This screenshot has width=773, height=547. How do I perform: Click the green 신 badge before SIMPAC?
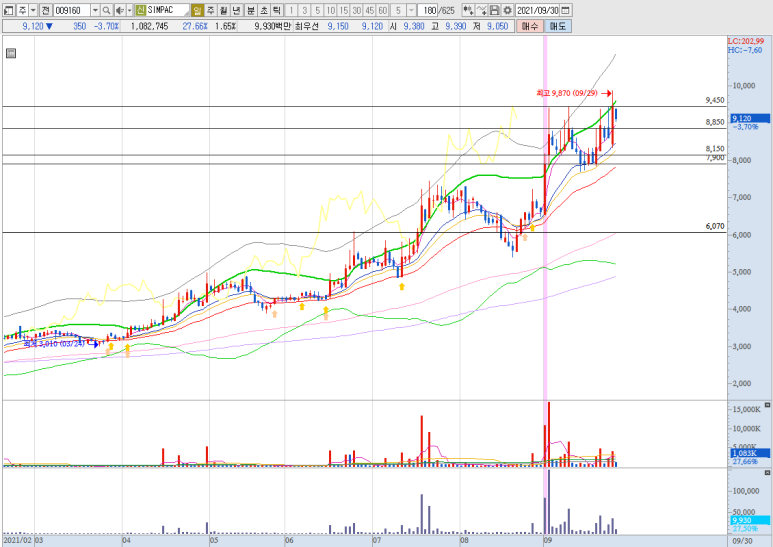click(141, 10)
